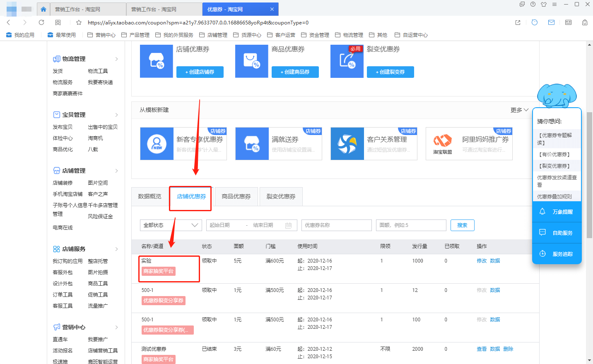Click the 面额 amount input field
The width and height of the screenshot is (593, 364).
click(411, 225)
